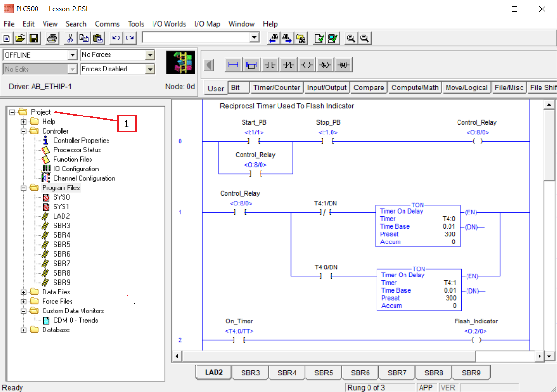Expand the Database folder
Viewport: 557px width, 392px height.
[x=24, y=330]
